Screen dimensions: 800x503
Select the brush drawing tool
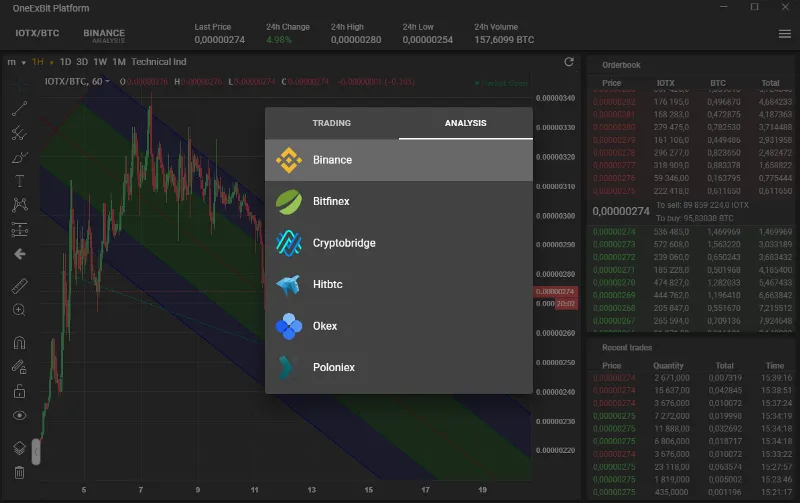pyautogui.click(x=19, y=157)
